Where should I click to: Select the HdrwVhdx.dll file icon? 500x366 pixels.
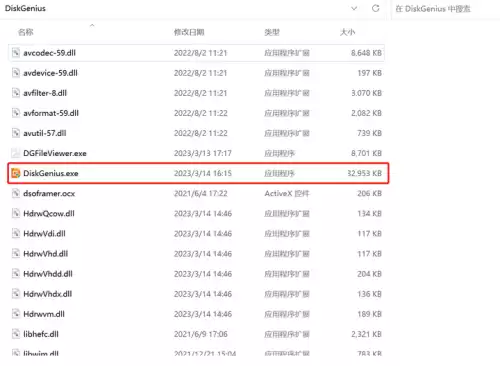(16, 294)
